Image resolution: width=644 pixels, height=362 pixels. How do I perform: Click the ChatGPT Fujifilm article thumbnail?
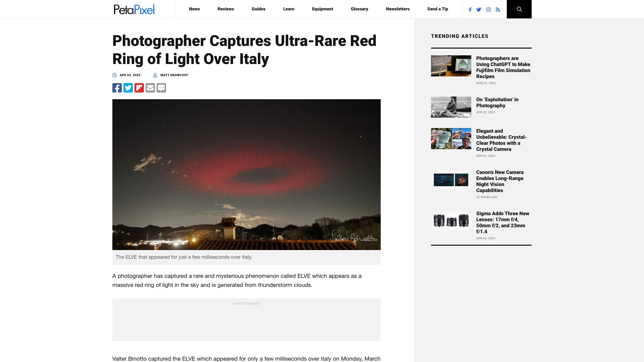[451, 66]
